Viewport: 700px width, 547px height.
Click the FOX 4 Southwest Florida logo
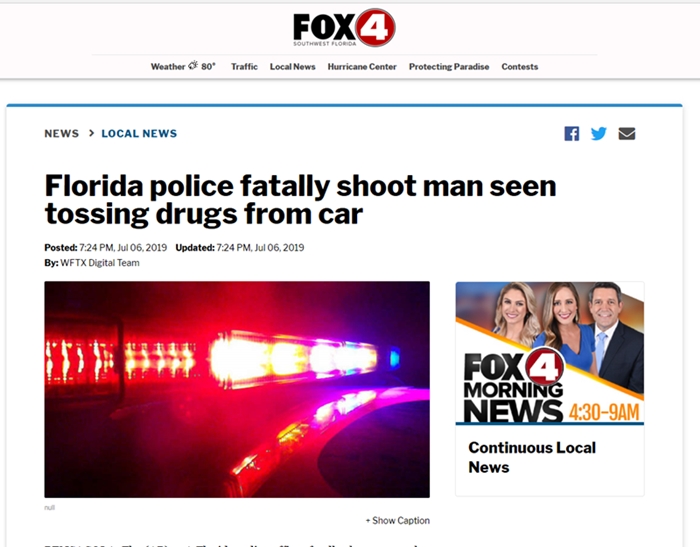(344, 28)
